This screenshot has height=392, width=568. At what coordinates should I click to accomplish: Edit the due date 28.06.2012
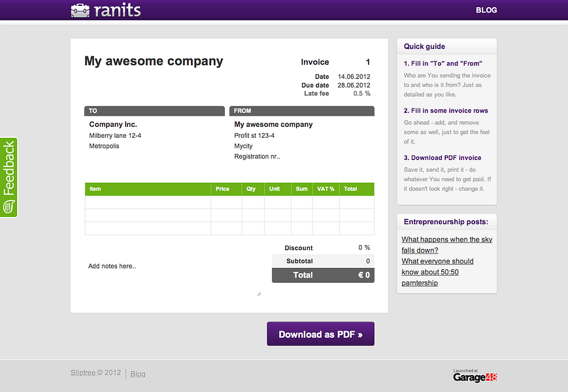[x=354, y=85]
